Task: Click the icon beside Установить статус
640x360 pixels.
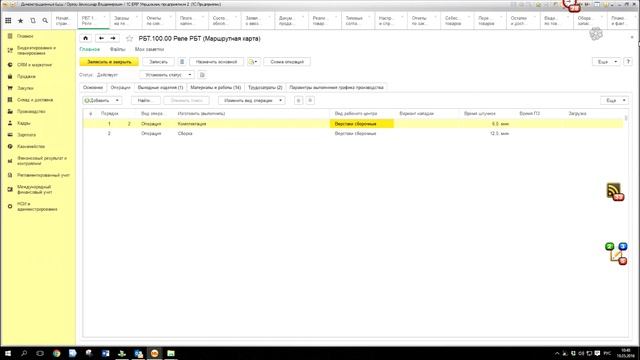Action: pyautogui.click(x=202, y=75)
